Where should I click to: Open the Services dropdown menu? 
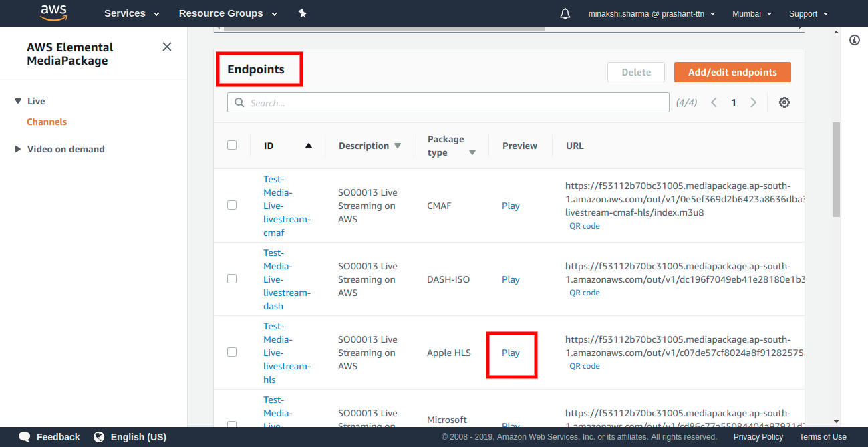132,13
